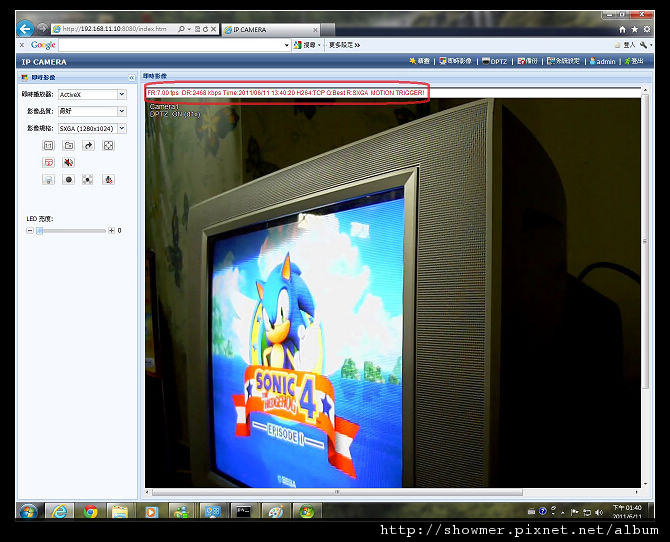Viewport: 670px width, 542px height.
Task: Select the IP CAMERA browser tab
Action: coord(269,29)
